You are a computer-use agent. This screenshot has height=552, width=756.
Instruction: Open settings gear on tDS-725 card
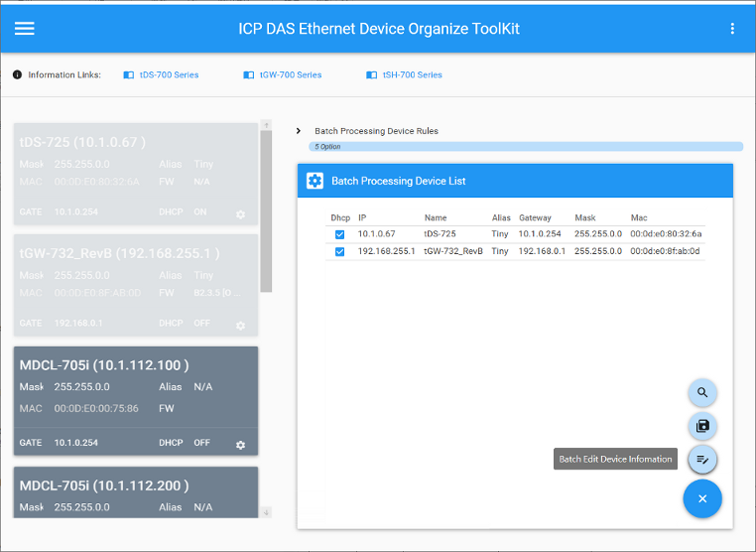click(x=240, y=214)
